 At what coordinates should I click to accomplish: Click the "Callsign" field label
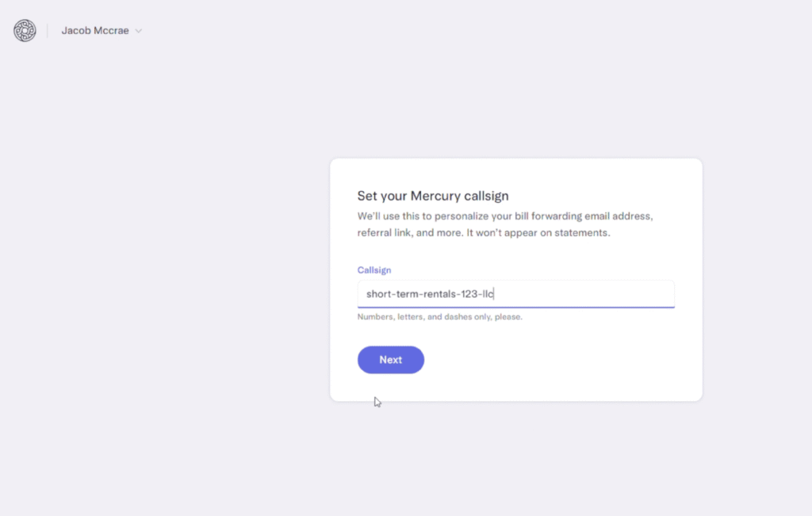coord(374,270)
